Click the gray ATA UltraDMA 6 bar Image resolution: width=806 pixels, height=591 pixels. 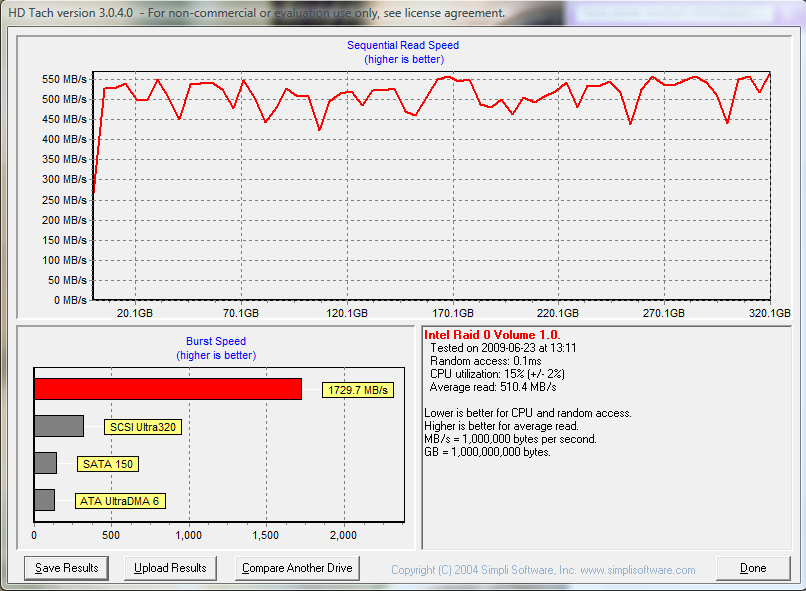[x=44, y=500]
